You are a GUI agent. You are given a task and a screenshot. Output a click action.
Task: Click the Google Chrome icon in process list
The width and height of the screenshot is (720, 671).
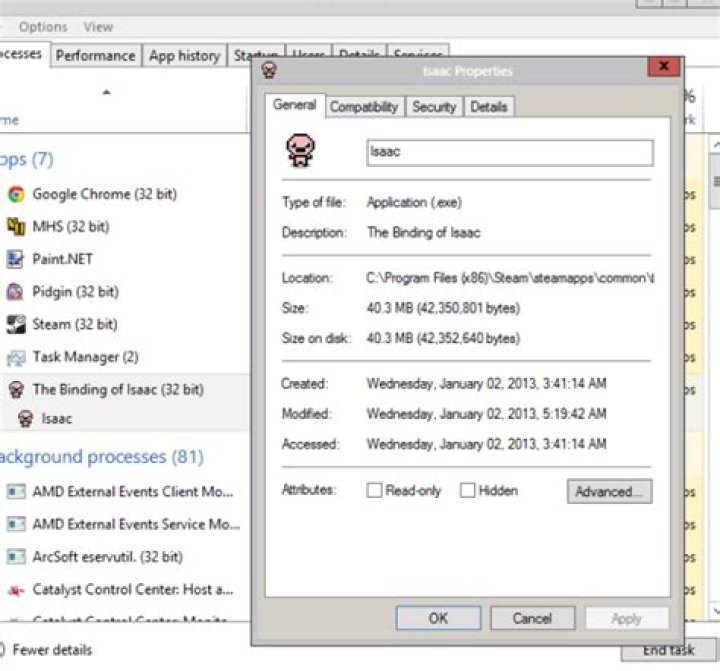17,194
